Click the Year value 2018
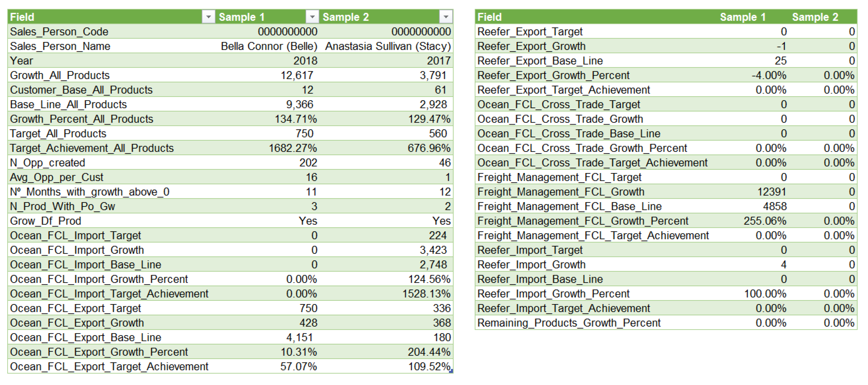 [x=305, y=61]
